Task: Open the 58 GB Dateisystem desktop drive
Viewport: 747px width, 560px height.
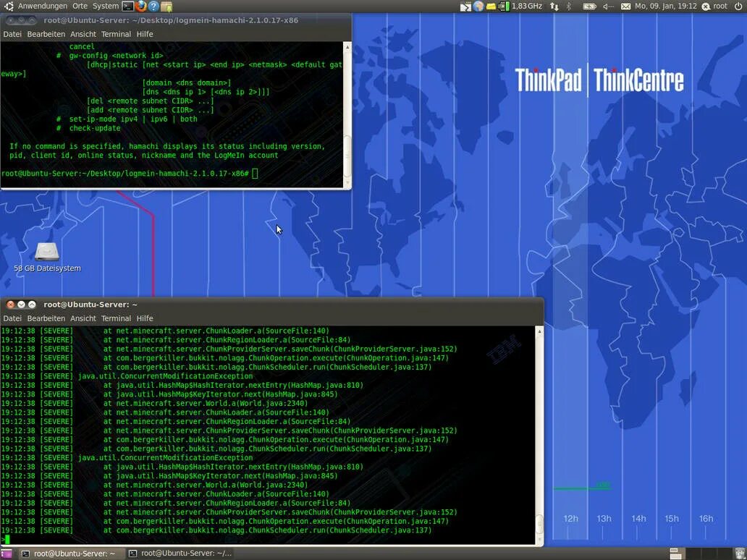Action: coord(47,257)
